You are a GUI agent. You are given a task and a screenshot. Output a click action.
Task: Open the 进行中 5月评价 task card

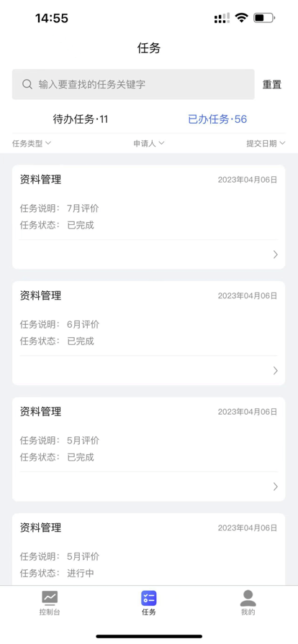point(148,549)
